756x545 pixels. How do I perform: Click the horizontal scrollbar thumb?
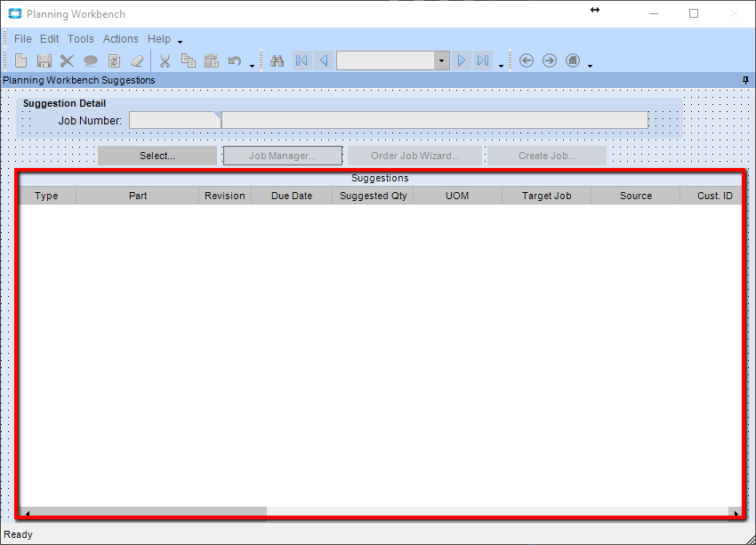coord(149,512)
